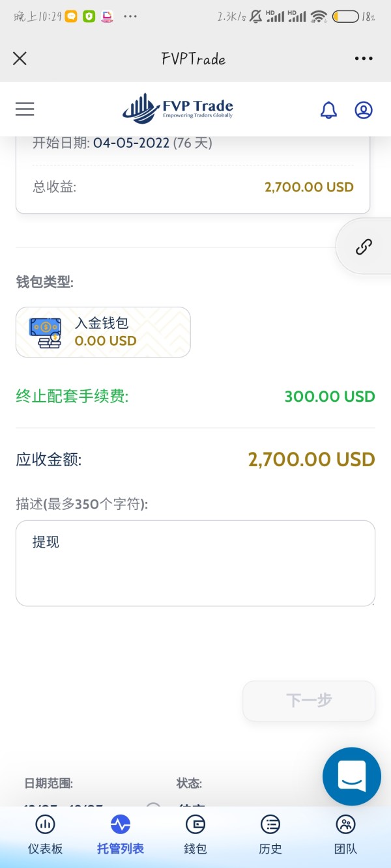Switch to 托管列表 tab
This screenshot has height=868, width=391.
point(121,834)
